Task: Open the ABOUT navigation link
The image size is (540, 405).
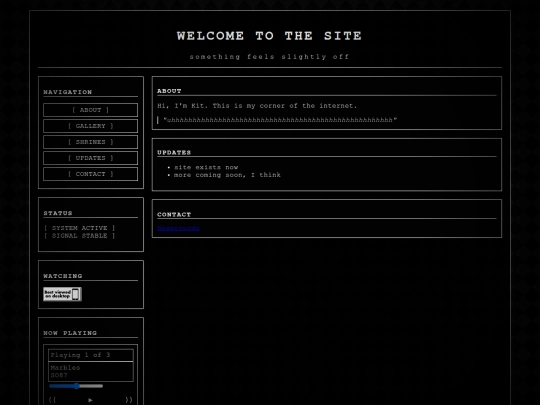Action: 90,110
